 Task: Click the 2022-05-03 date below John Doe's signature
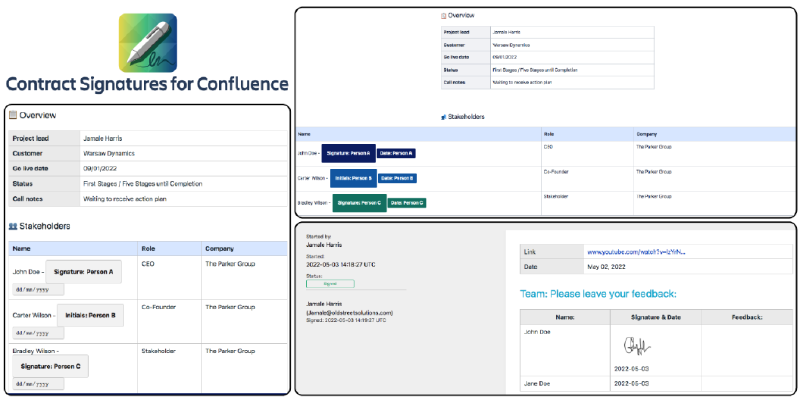coord(631,369)
